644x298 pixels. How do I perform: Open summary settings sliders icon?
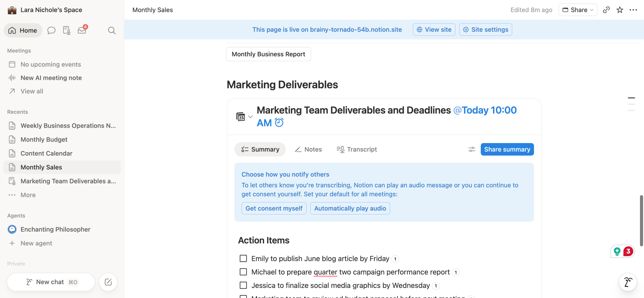pos(472,149)
